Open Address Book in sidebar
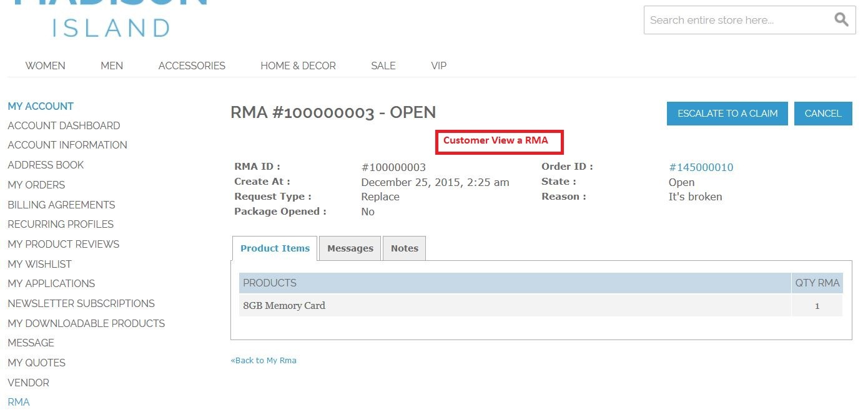 point(46,165)
